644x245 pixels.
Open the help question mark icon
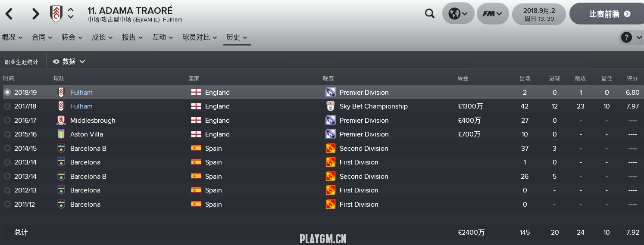626,37
